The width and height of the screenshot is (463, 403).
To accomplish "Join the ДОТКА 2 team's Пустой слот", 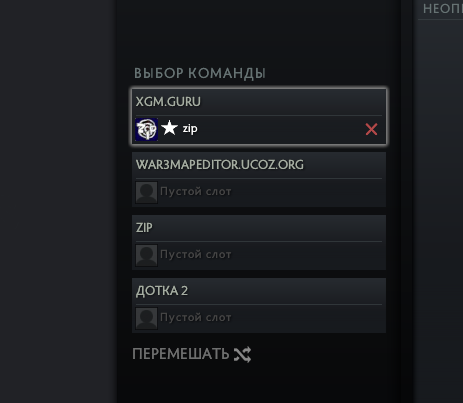I will coord(196,318).
